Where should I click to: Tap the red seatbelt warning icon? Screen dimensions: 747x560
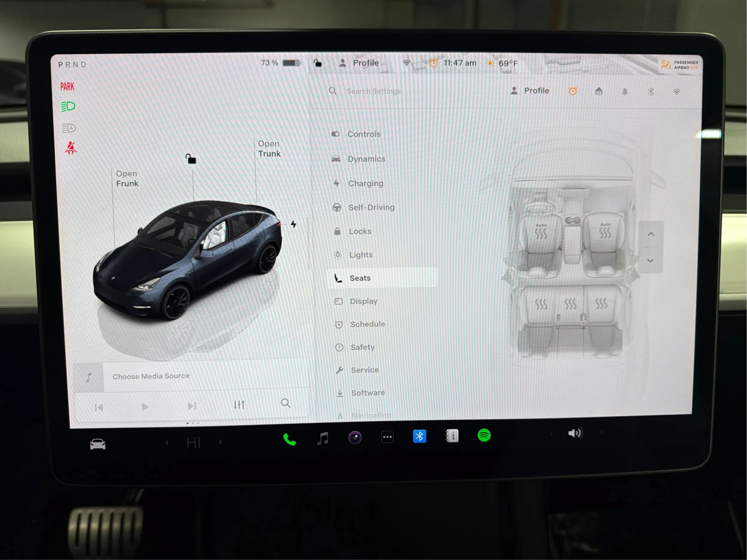(71, 148)
